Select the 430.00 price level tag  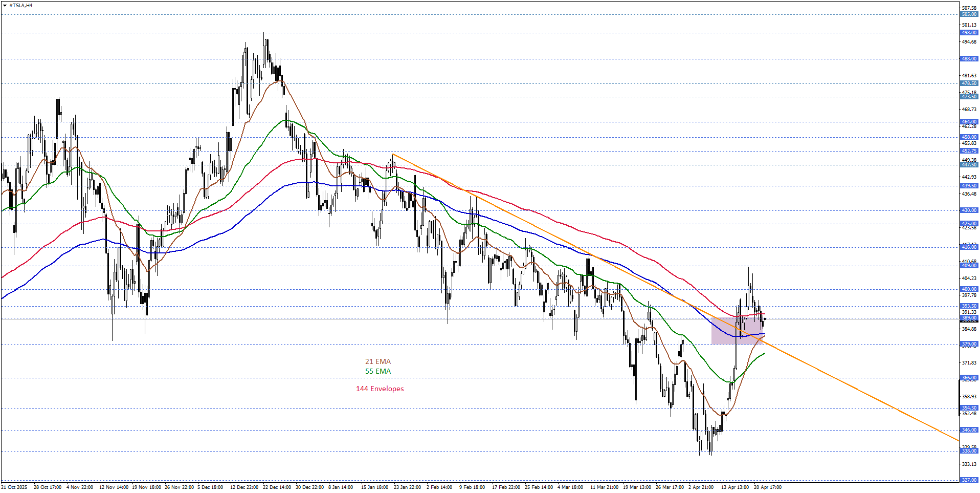coord(969,210)
